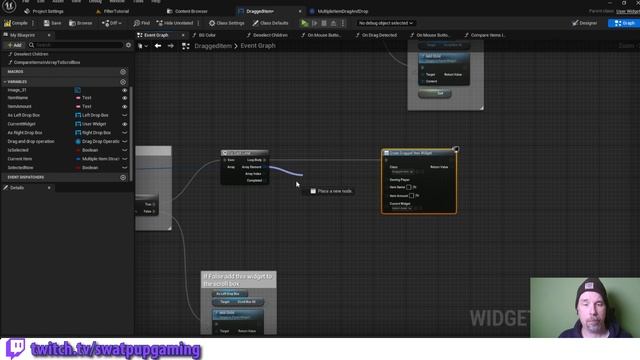The height and width of the screenshot is (360, 640).
Task: Toggle Hide Unrelated nodes
Action: click(175, 23)
